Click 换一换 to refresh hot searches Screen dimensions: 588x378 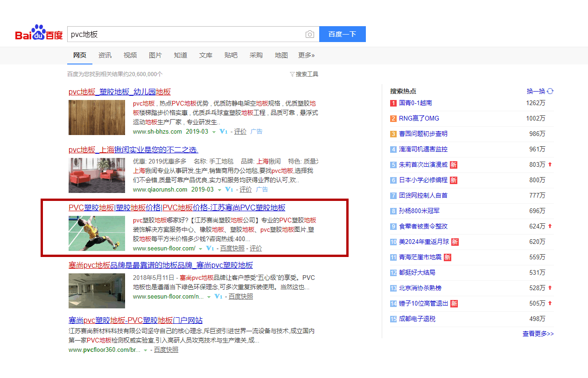click(536, 91)
